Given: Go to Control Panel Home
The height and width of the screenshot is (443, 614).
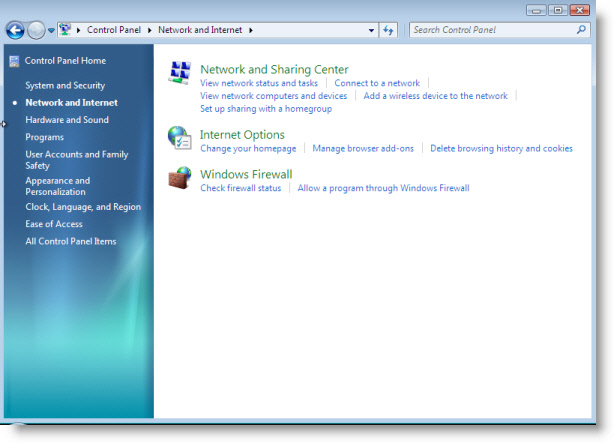Looking at the screenshot, I should pos(65,61).
